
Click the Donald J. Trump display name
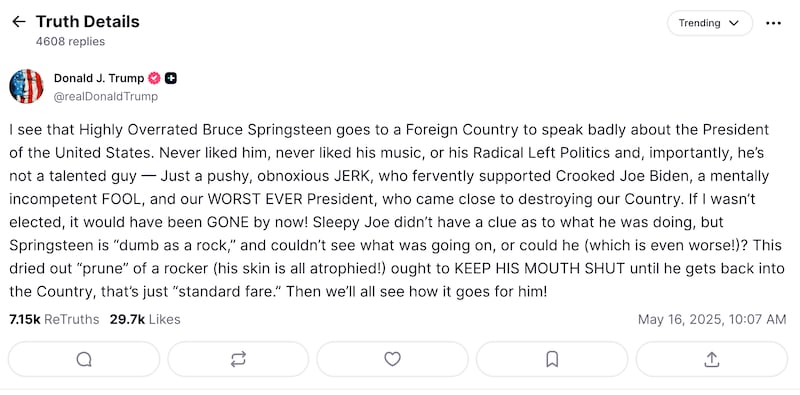tap(99, 78)
